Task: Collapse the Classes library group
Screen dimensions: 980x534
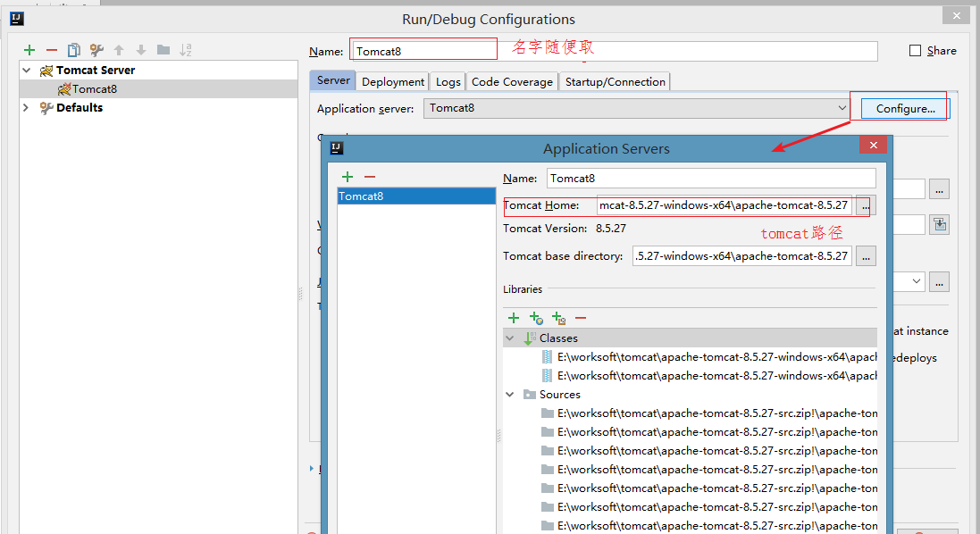Action: pyautogui.click(x=510, y=338)
